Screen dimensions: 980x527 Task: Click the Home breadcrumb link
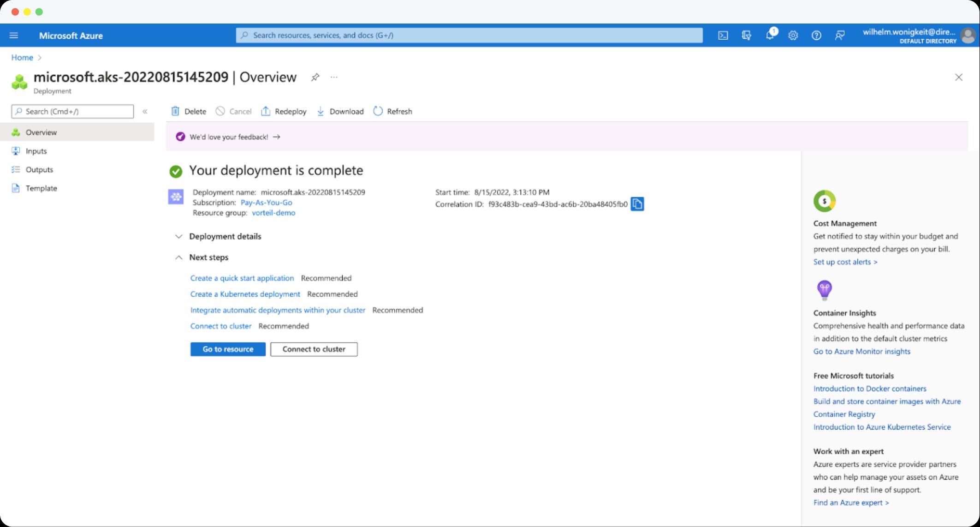pyautogui.click(x=22, y=58)
